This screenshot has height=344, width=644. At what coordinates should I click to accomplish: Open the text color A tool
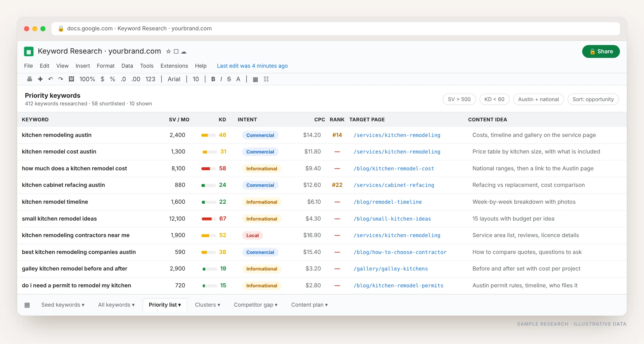[x=238, y=79]
